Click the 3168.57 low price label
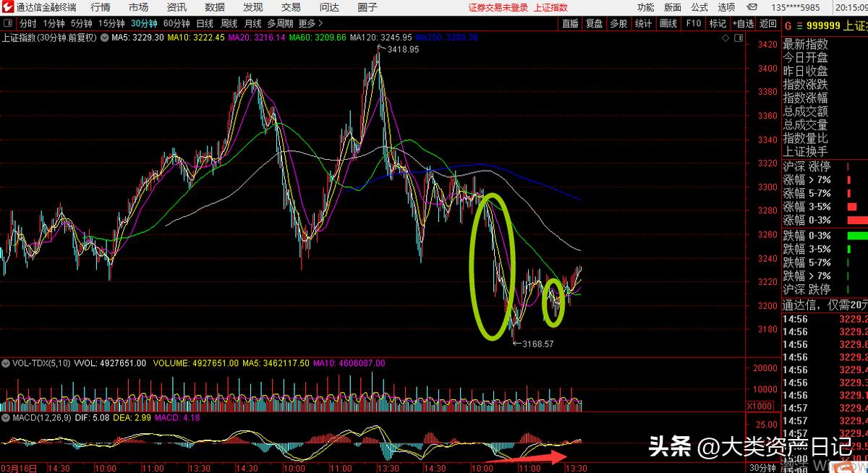 537,344
